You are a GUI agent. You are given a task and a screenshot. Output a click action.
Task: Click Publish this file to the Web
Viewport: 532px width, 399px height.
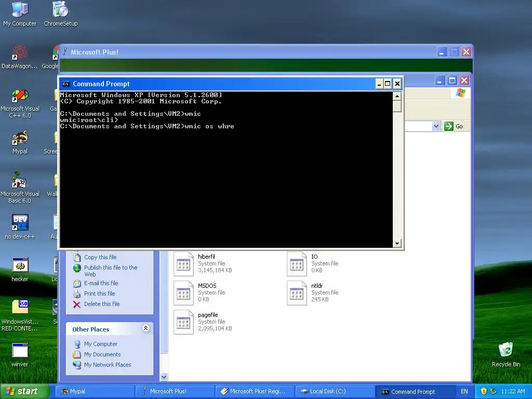coord(111,271)
